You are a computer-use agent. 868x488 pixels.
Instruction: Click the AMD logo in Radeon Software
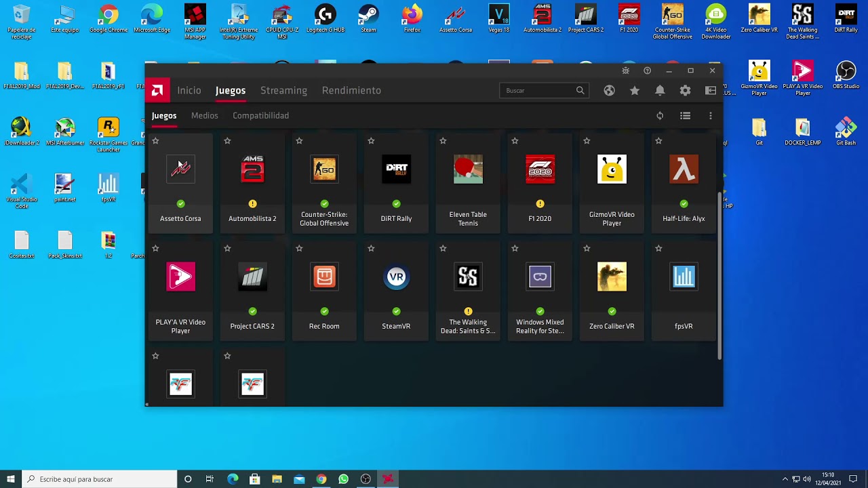(157, 90)
